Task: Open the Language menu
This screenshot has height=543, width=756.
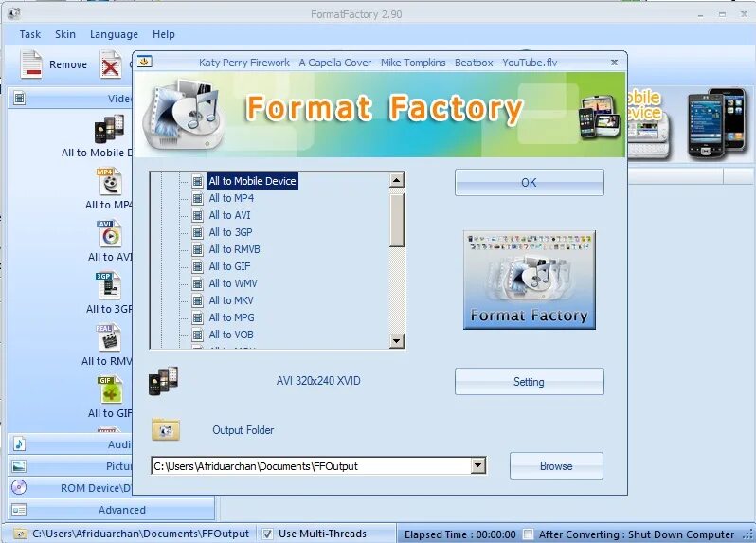Action: pyautogui.click(x=114, y=34)
